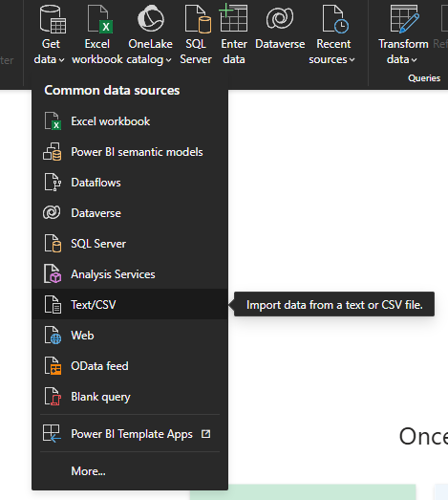Click the Web globe icon entry
This screenshot has height=500, width=448.
(53, 336)
